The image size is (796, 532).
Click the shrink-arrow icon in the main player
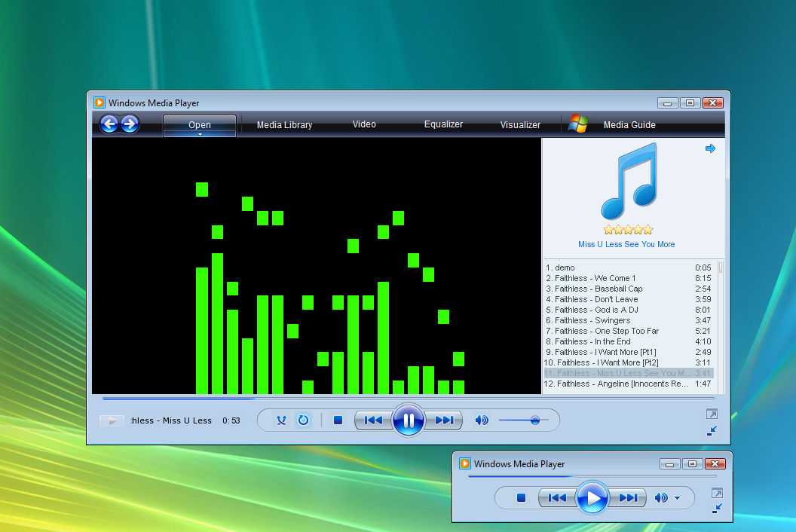(712, 431)
